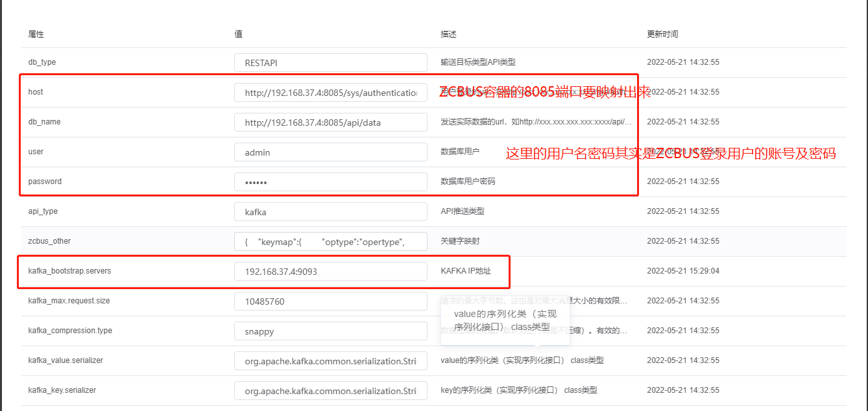Click the kafka_key.serializer input field
Screen dimensions: 868x411
click(330, 391)
